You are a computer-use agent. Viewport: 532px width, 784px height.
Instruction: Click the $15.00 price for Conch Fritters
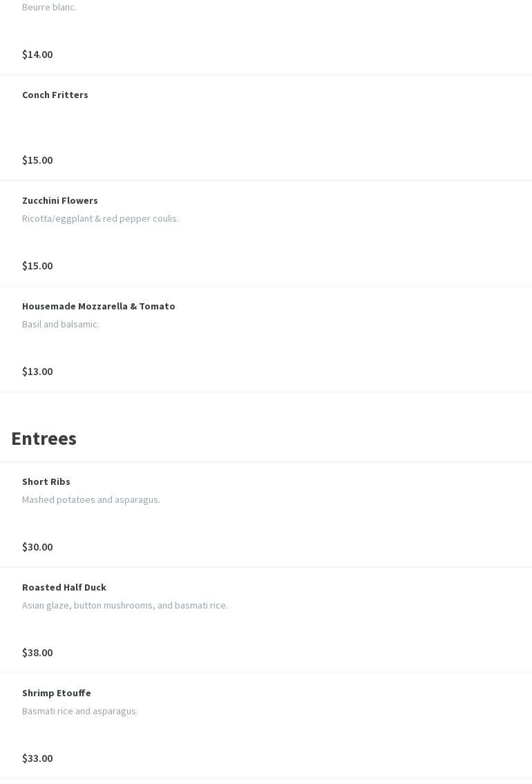37,160
